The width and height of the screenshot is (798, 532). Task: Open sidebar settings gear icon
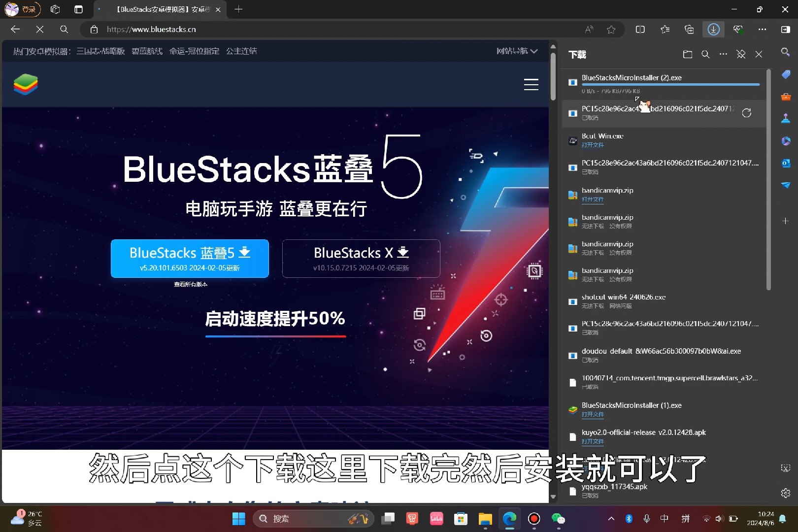pos(786,493)
